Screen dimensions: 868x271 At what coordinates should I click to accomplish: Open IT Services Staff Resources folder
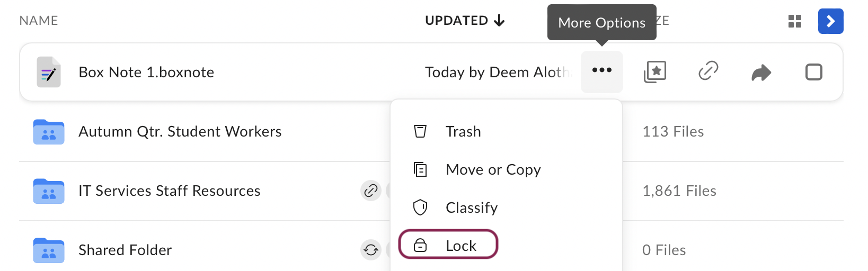tap(170, 191)
